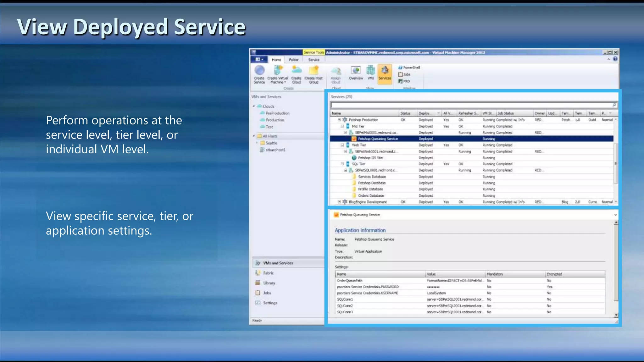Collapse the SBPetSQL0001 VM node
The width and height of the screenshot is (644, 362).
pos(345,170)
